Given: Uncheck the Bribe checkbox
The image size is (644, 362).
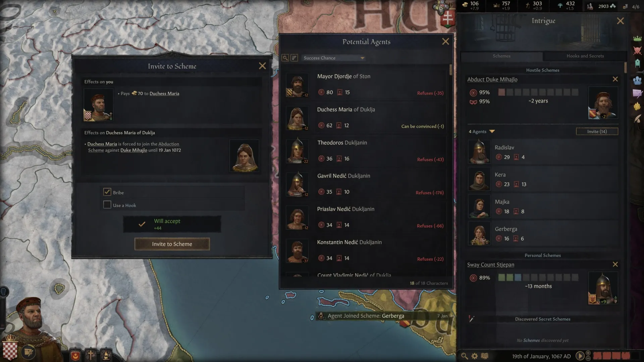Looking at the screenshot, I should 107,192.
